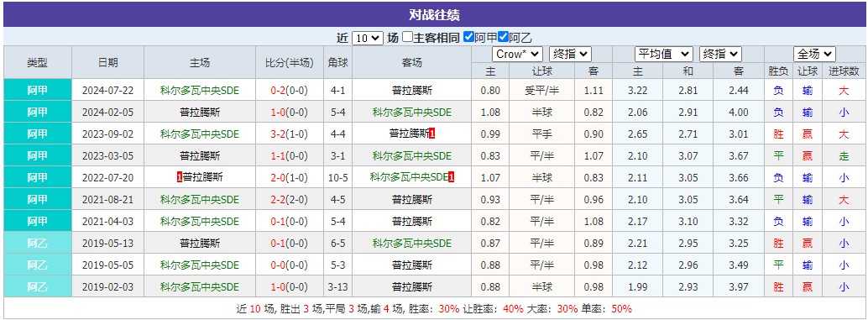
Task: Uncheck the 阿乙 league checkbox
Action: tap(503, 37)
